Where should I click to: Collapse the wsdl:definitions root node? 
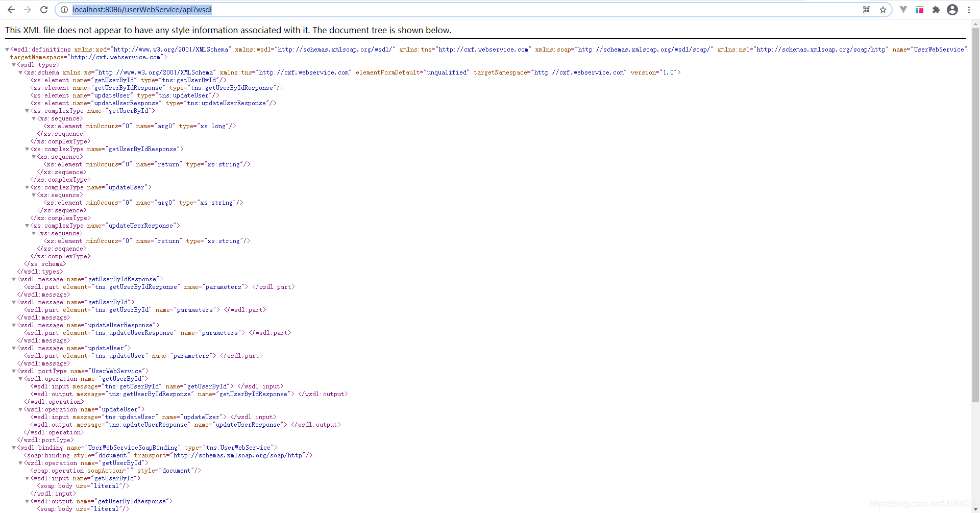7,50
